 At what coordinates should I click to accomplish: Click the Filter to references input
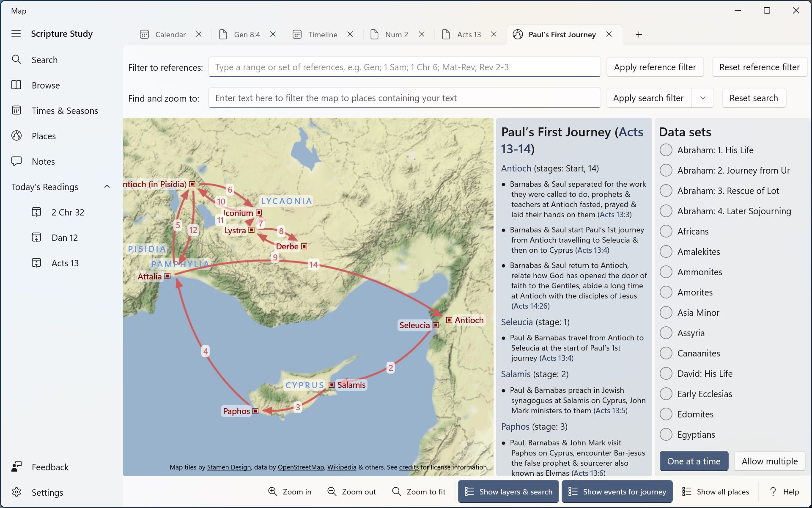tap(404, 67)
